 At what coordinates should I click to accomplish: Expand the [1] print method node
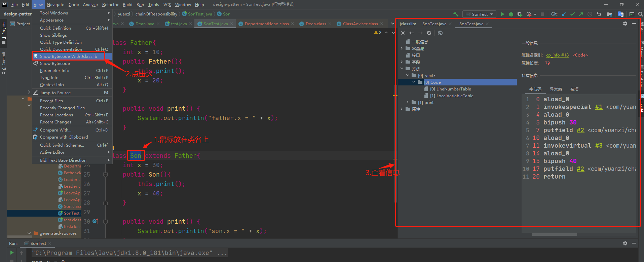[408, 102]
